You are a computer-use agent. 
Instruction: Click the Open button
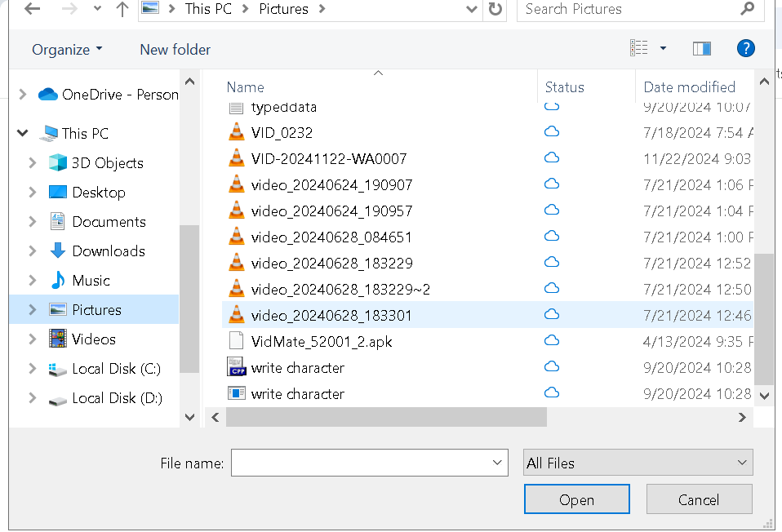point(576,499)
